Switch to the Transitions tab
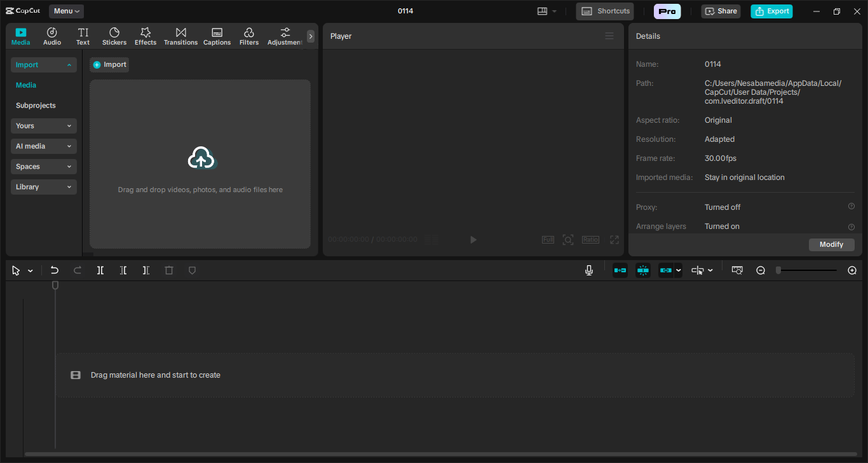Screen dimensions: 868x463 (180, 36)
